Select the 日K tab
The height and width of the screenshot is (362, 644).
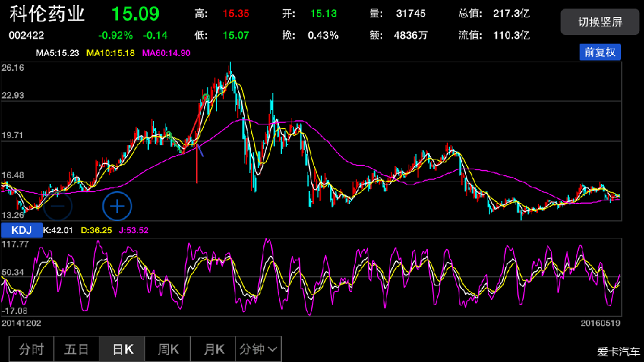point(122,349)
